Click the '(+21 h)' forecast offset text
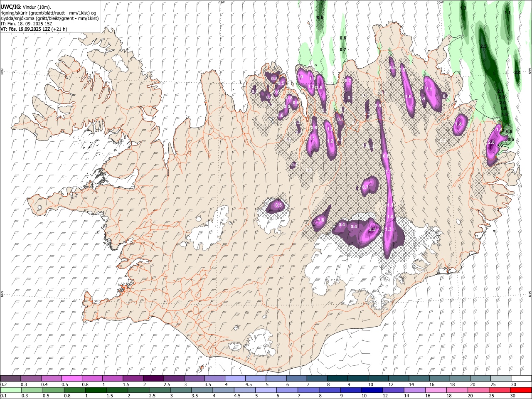 (x=60, y=29)
